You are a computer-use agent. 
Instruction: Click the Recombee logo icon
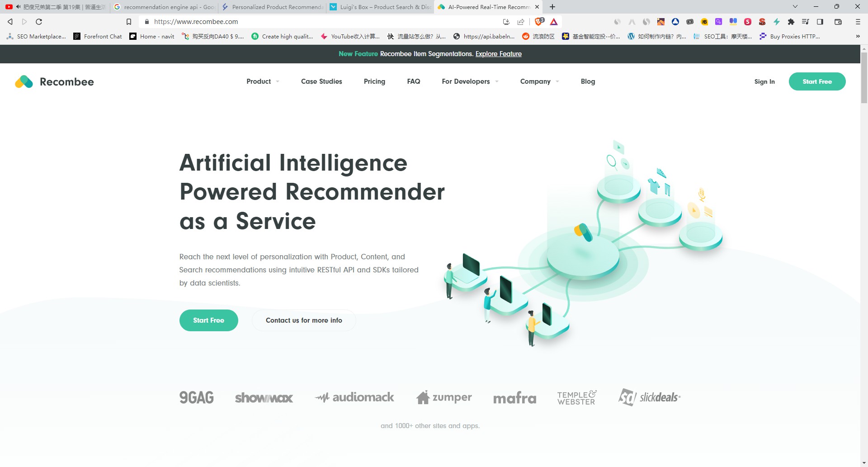tap(24, 81)
